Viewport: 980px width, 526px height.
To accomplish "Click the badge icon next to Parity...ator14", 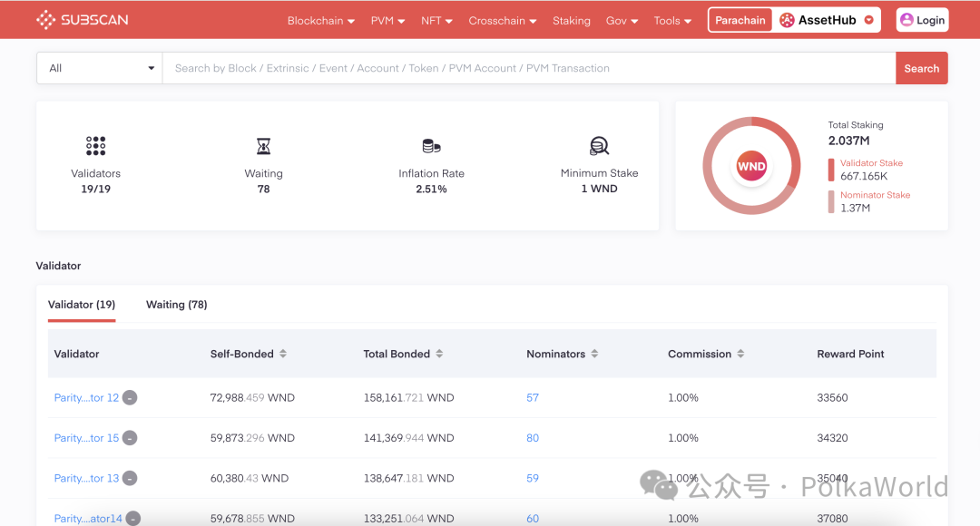I will pyautogui.click(x=133, y=519).
